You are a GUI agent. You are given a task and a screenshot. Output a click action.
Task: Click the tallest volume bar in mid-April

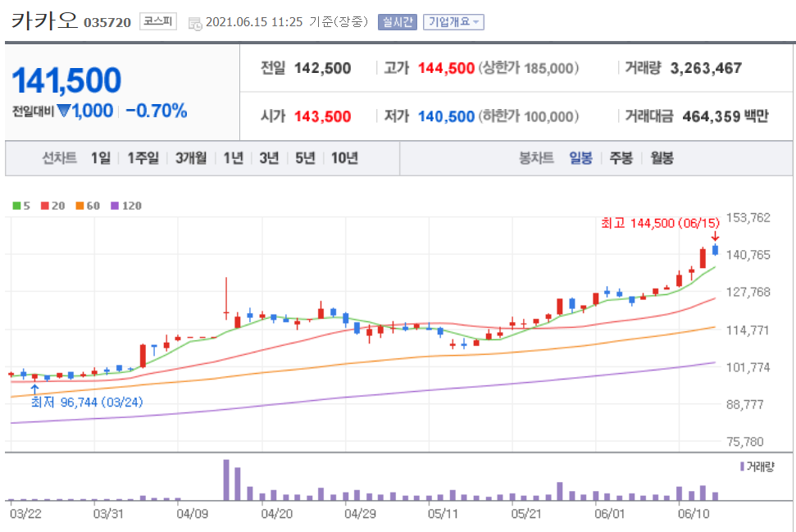226,480
